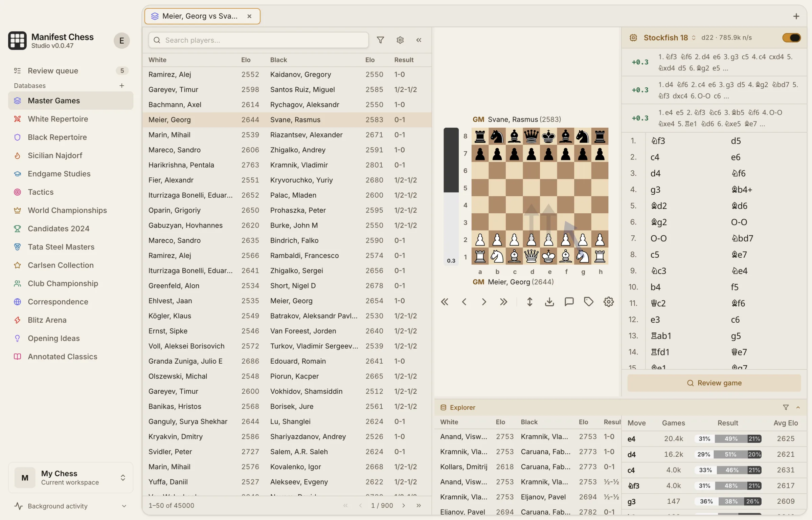Download the current game
The image size is (812, 520).
pyautogui.click(x=549, y=302)
